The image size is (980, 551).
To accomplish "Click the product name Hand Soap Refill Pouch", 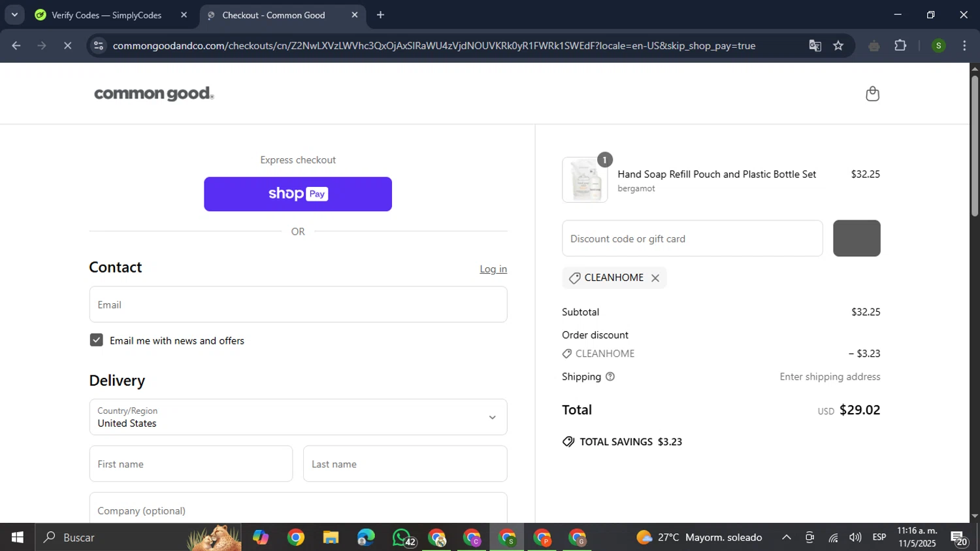I will tap(717, 175).
